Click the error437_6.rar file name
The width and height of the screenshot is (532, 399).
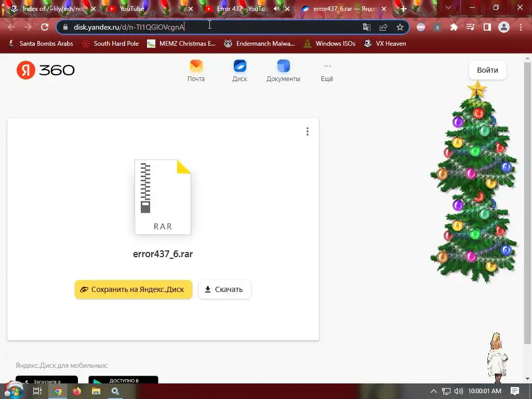pos(163,254)
